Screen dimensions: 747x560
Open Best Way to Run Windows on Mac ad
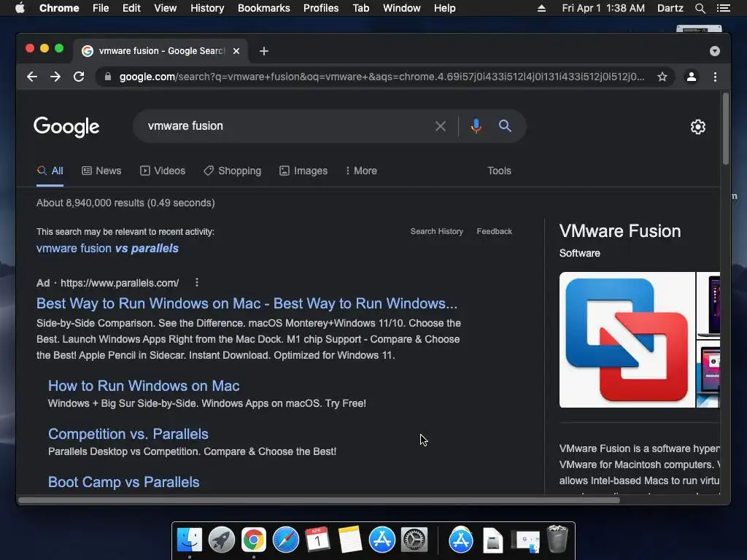[x=247, y=303]
